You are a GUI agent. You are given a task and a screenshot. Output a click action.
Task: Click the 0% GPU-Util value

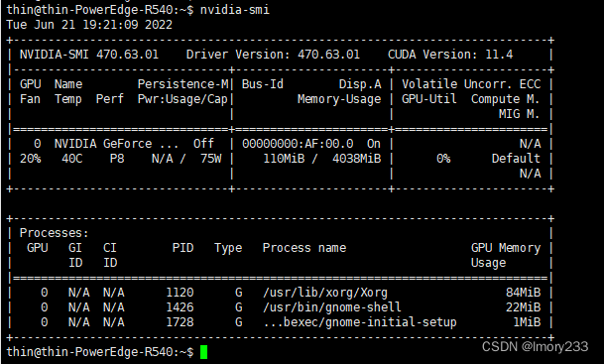(x=443, y=159)
